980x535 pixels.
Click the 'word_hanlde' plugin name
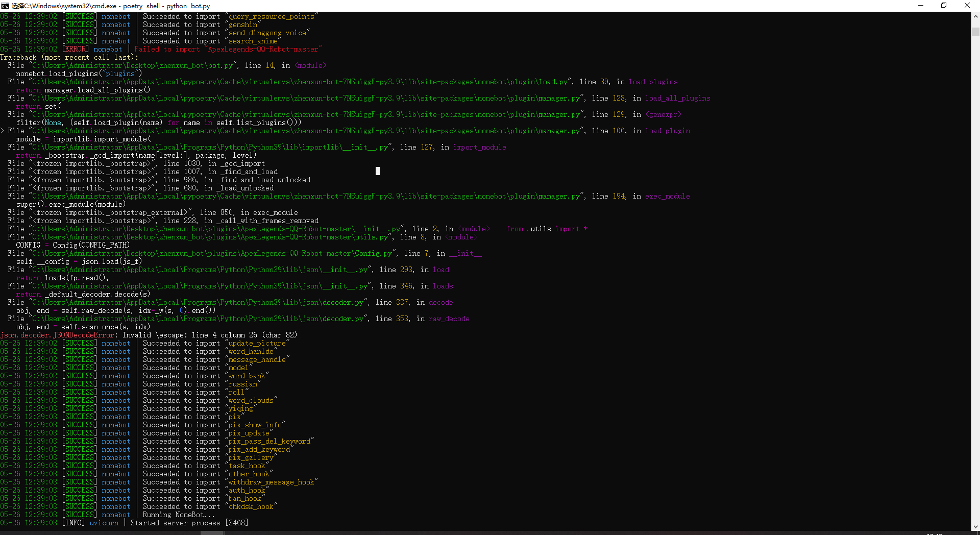pyautogui.click(x=251, y=351)
